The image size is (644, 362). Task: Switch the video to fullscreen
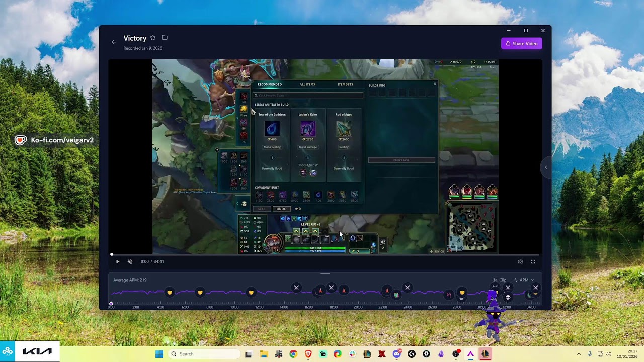pyautogui.click(x=533, y=261)
